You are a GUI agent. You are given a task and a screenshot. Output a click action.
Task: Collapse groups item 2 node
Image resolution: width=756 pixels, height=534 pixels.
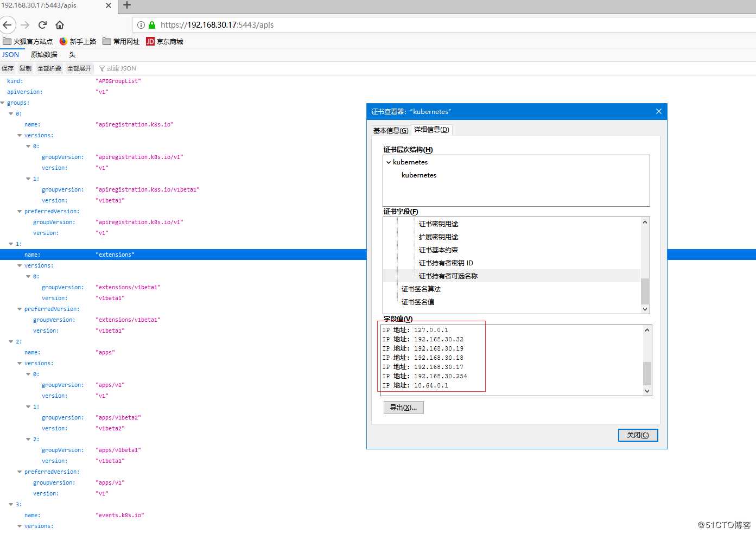11,341
